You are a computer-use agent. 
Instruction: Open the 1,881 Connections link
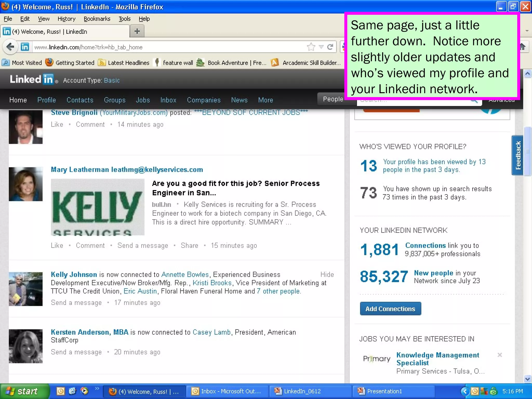tap(425, 245)
